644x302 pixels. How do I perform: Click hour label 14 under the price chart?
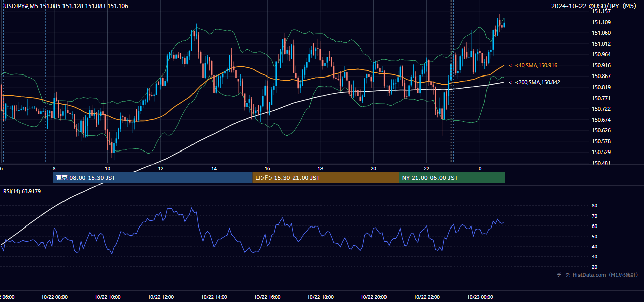214,168
